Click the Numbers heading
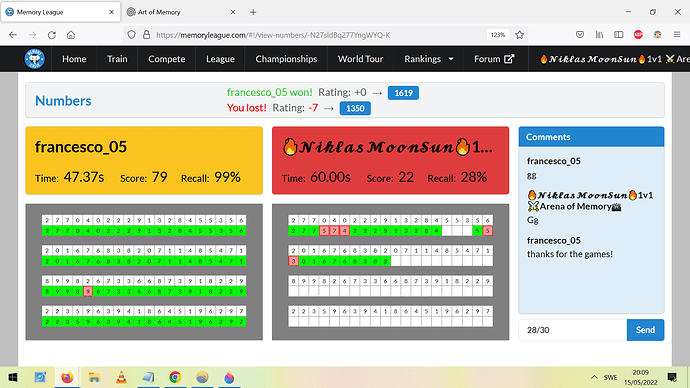The height and width of the screenshot is (388, 690). [x=63, y=101]
